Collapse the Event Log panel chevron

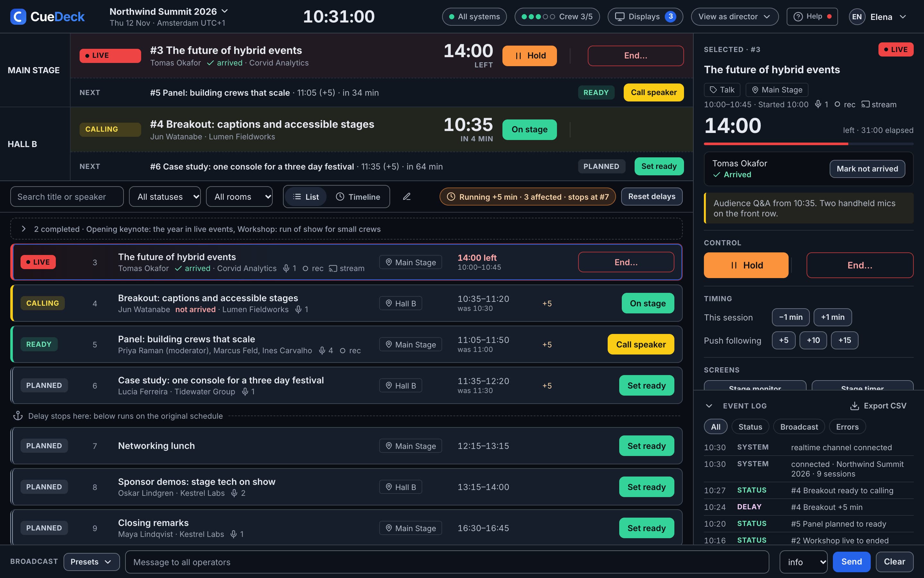[709, 406]
